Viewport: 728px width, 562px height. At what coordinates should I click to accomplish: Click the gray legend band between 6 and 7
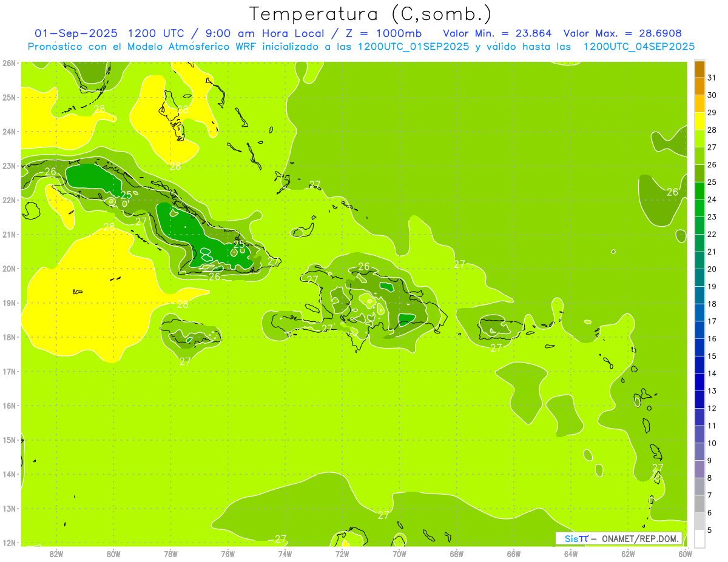pos(699,504)
